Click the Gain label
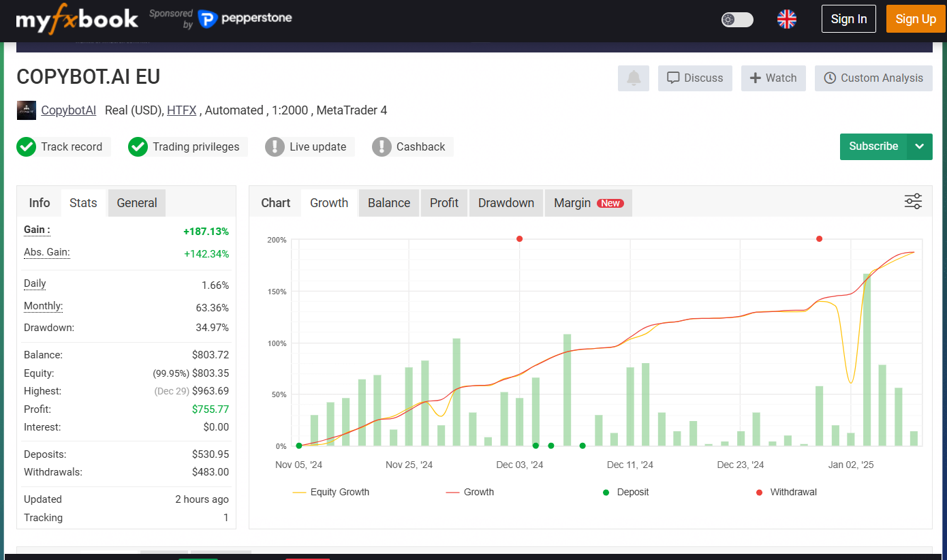 (37, 230)
